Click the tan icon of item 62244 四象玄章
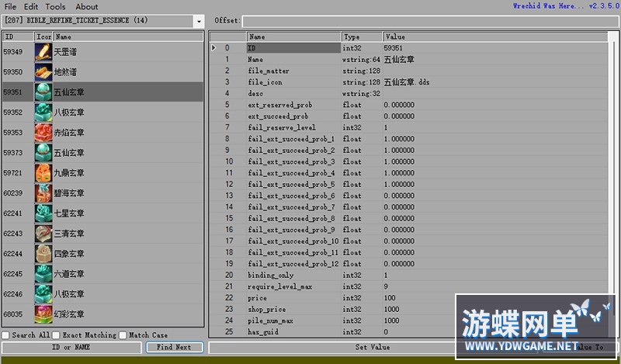Screen dimensions: 621x364 coord(43,254)
